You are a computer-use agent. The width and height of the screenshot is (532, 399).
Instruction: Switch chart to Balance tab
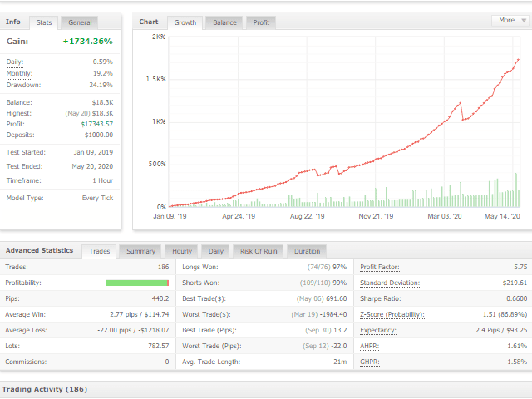(224, 22)
